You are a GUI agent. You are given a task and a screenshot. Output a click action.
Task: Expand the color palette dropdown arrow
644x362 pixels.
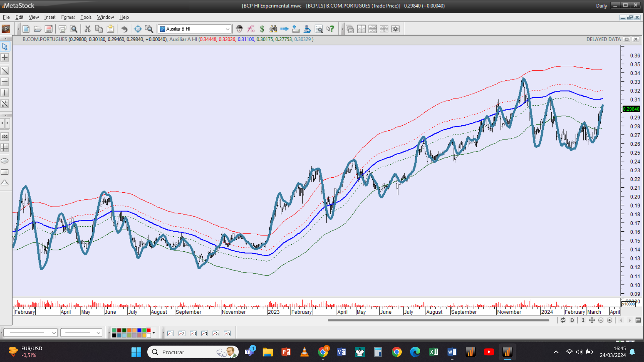point(154,333)
